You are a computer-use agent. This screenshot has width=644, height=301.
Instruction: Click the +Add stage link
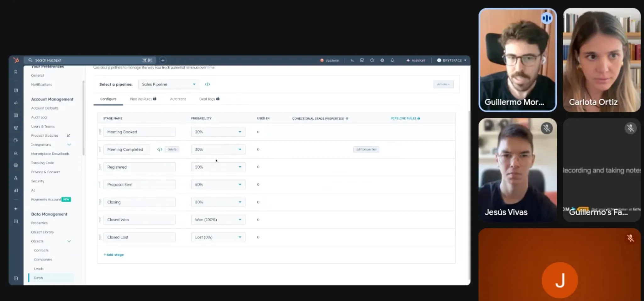[x=114, y=255]
